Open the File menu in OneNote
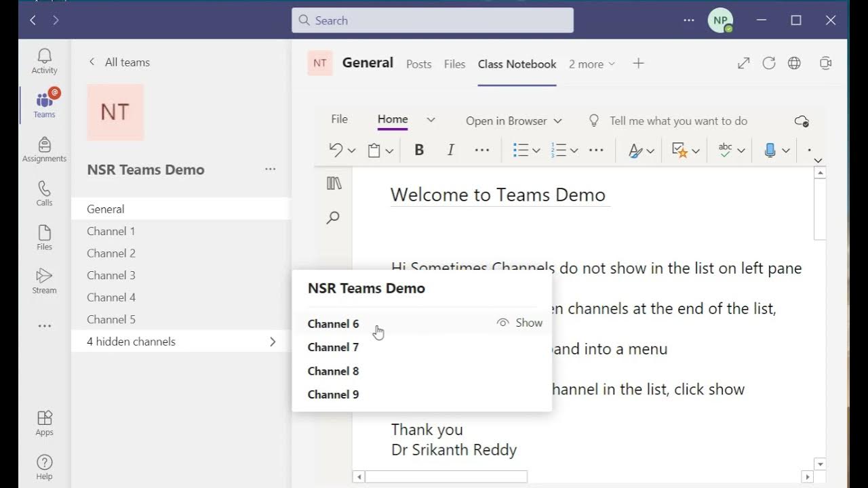 tap(339, 119)
